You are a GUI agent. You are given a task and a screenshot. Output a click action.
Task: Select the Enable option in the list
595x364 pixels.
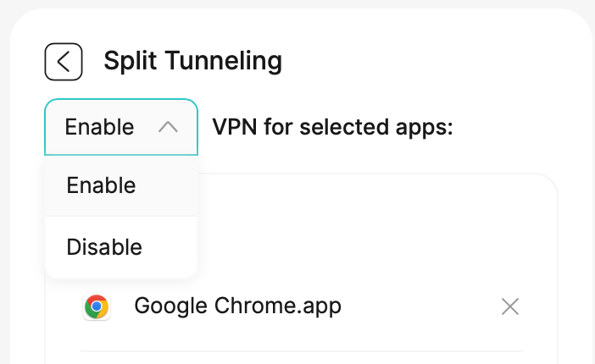[101, 185]
